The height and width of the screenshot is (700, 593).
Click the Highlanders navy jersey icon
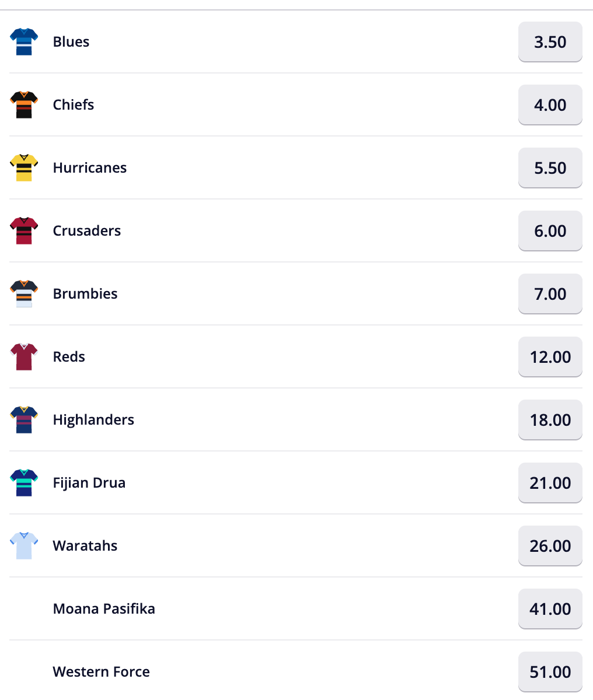pyautogui.click(x=24, y=420)
